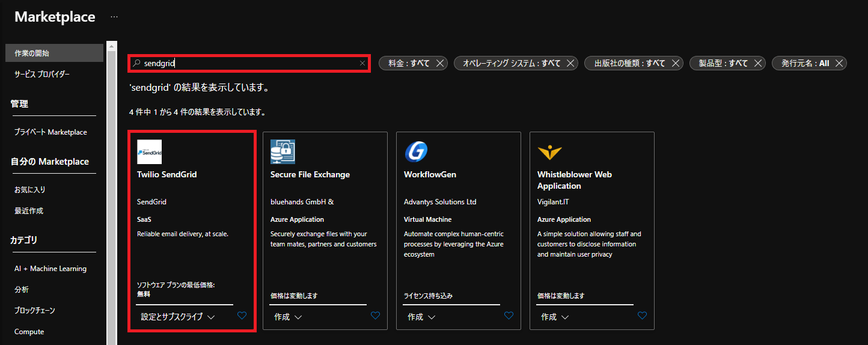The height and width of the screenshot is (345, 868).
Task: Remove the 発行元名 filter
Action: [x=839, y=63]
